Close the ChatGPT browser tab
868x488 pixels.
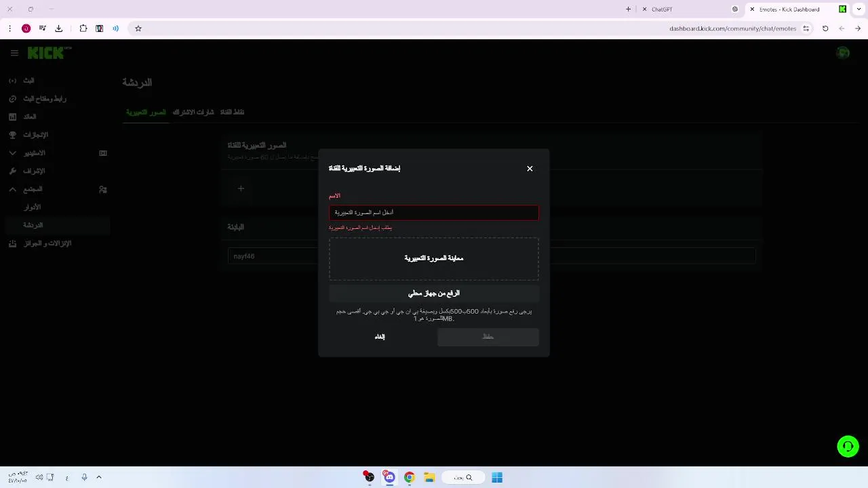click(x=645, y=9)
